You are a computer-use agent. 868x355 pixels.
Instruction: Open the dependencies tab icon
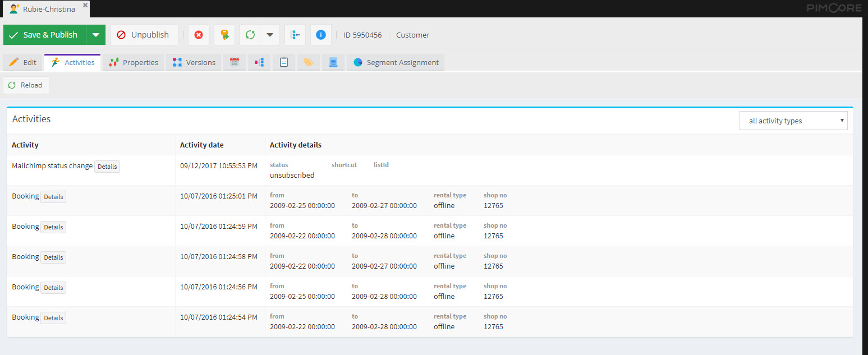coord(259,62)
